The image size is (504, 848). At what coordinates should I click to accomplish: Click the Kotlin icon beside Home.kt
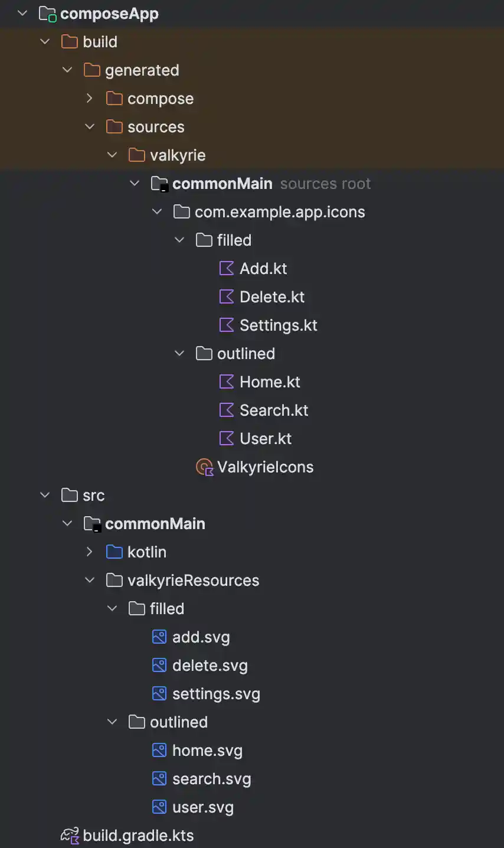pos(227,382)
